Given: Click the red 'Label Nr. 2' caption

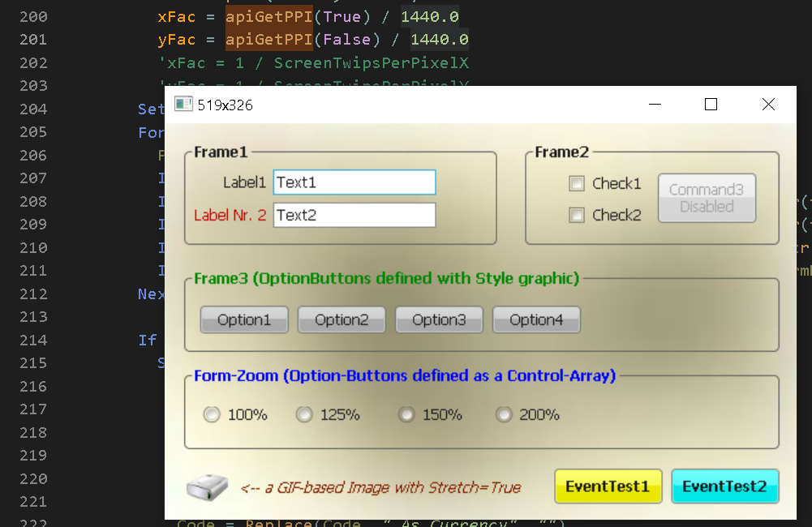Looking at the screenshot, I should click(x=230, y=216).
